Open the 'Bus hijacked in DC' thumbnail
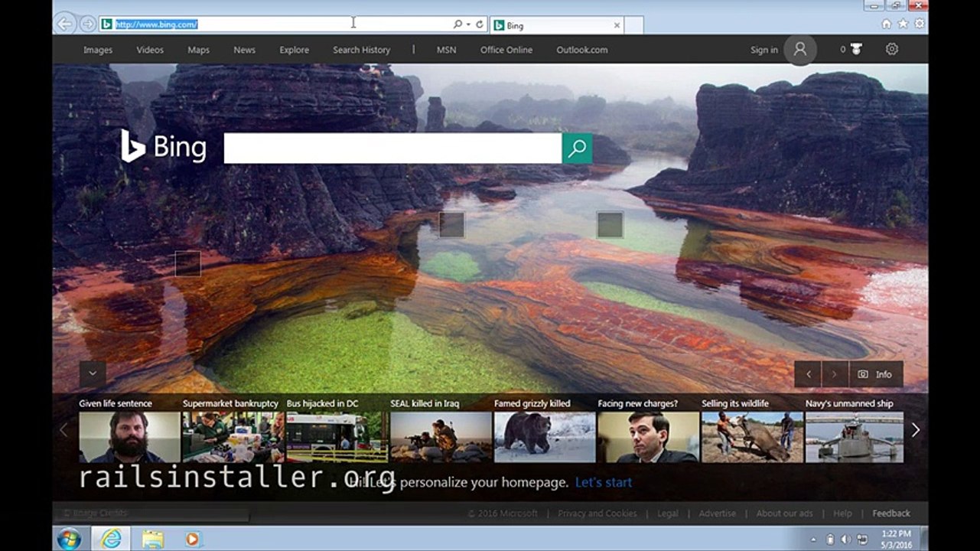 337,437
